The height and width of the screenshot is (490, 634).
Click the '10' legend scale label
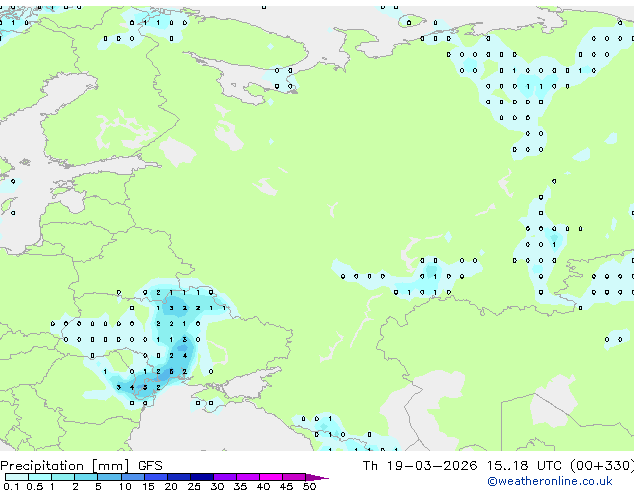125,486
